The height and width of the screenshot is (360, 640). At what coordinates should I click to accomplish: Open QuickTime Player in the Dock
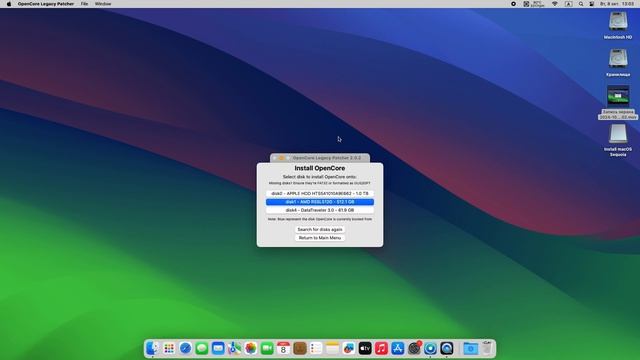pyautogui.click(x=447, y=348)
